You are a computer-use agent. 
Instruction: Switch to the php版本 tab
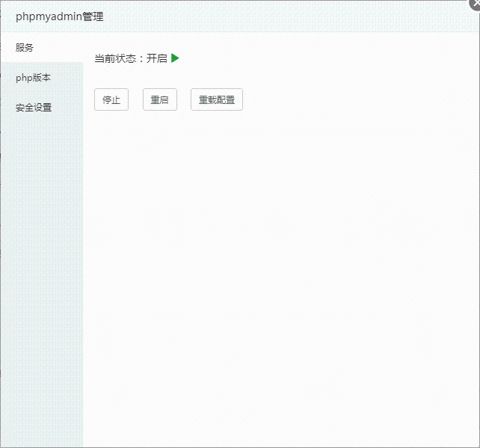pos(42,78)
